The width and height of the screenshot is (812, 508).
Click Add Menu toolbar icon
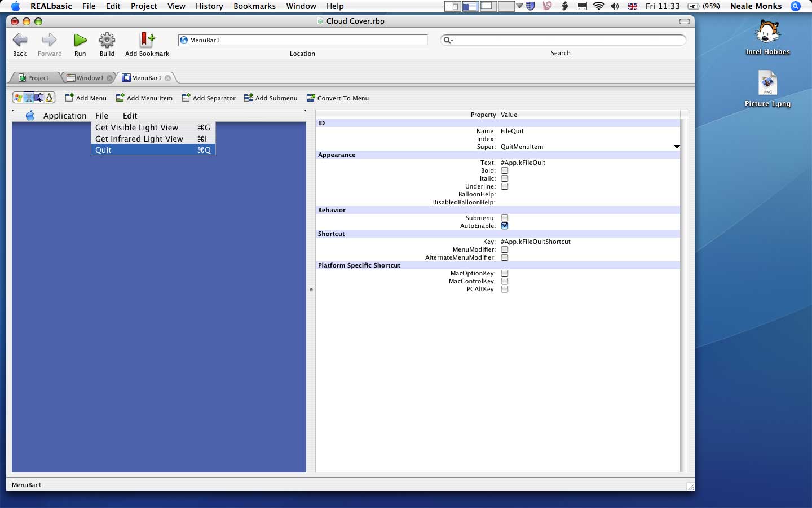[69, 98]
